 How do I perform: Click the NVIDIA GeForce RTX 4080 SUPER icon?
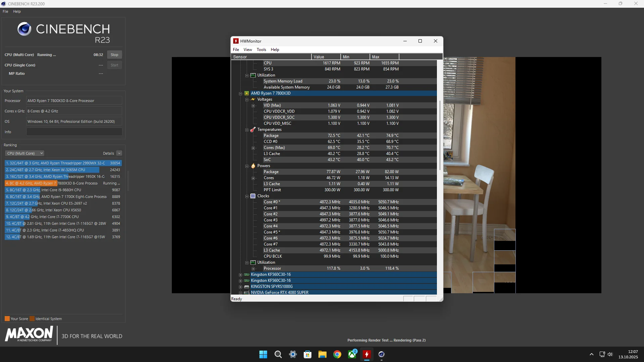coord(247,293)
